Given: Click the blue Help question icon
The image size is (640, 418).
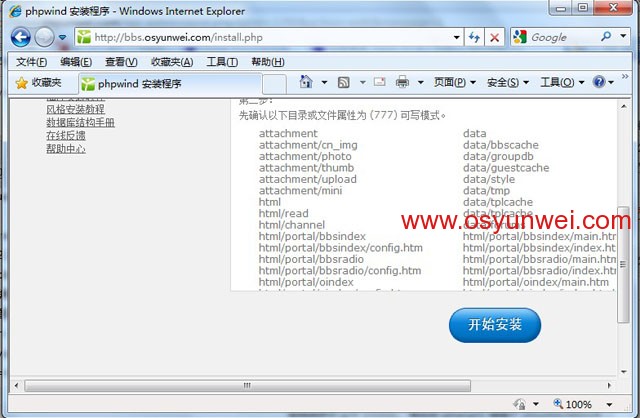Looking at the screenshot, I should 599,82.
